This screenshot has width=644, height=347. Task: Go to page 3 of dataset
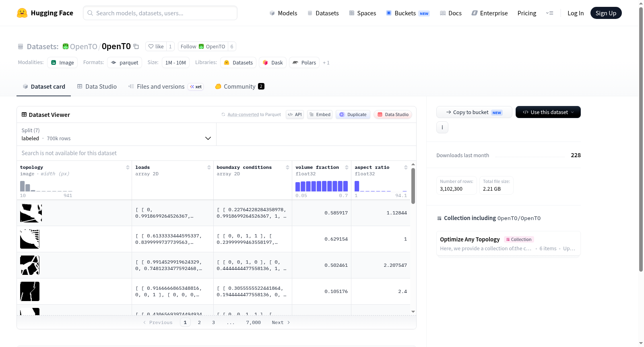(213, 322)
